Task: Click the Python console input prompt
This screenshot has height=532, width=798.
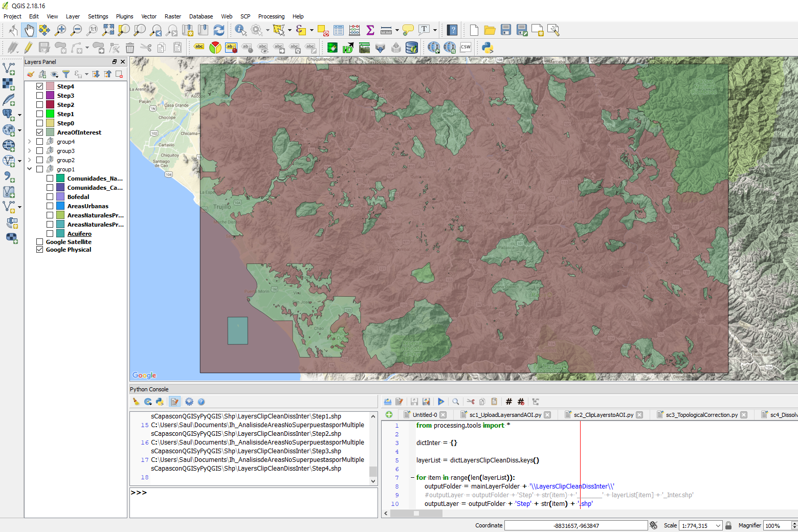Action: pos(253,502)
